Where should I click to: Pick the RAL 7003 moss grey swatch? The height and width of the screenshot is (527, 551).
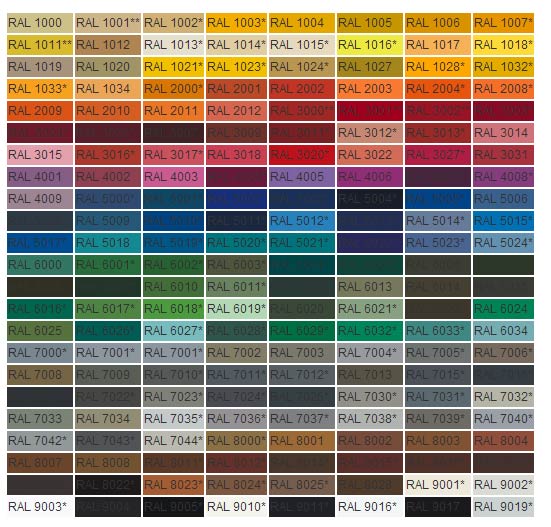click(302, 353)
